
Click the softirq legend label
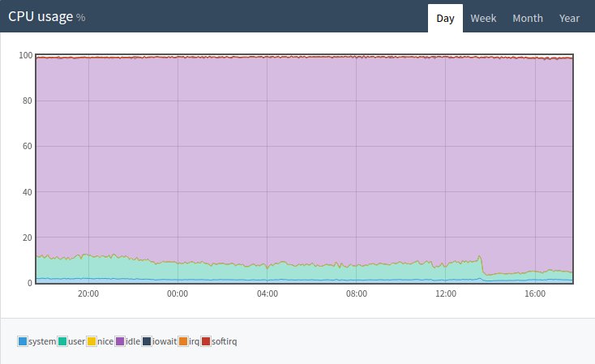225,341
